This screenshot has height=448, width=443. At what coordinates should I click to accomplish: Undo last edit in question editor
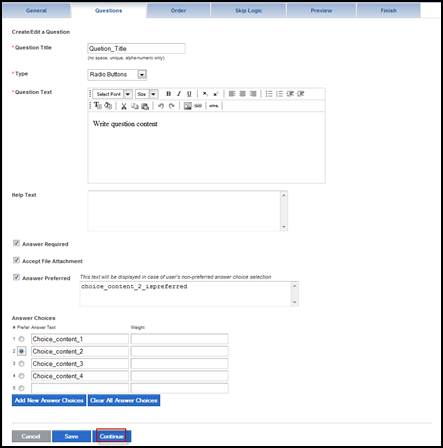click(x=161, y=106)
